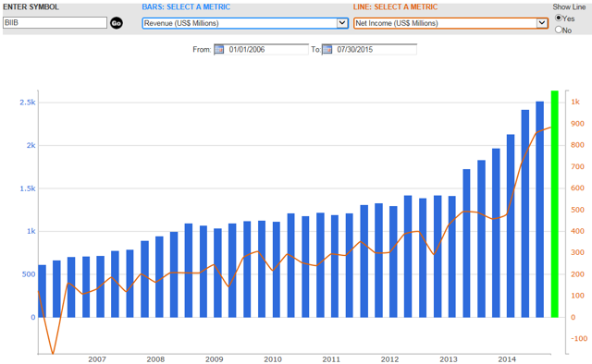This screenshot has height=364, width=592.
Task: Click the BIIB symbol input field
Action: [55, 22]
